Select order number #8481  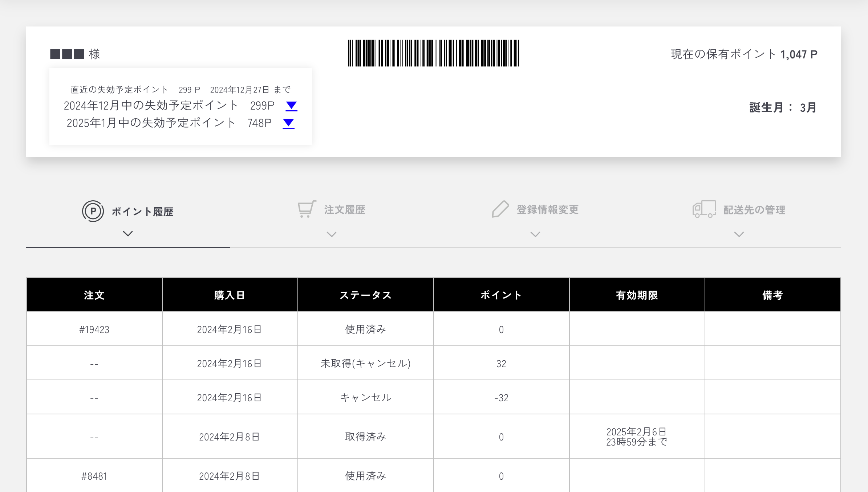tap(94, 476)
